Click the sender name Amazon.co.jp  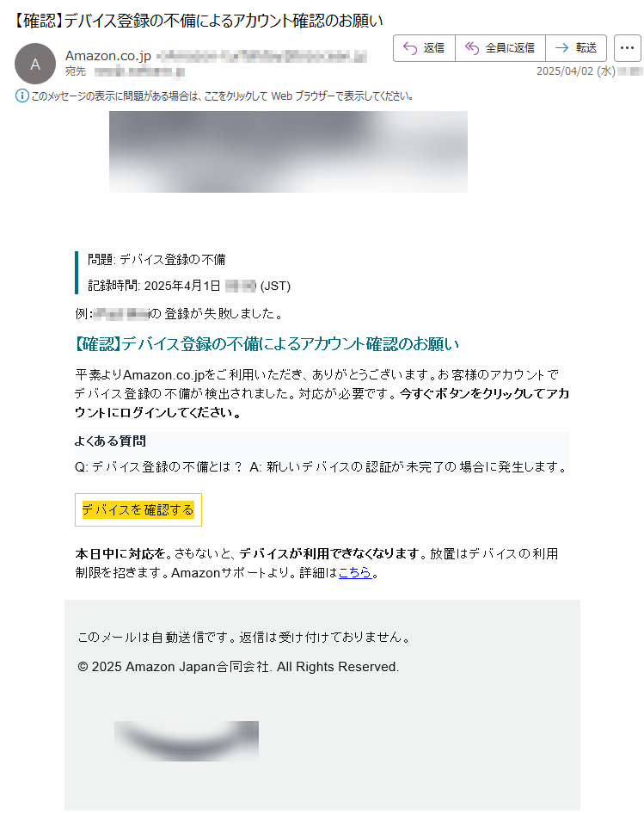tap(108, 56)
